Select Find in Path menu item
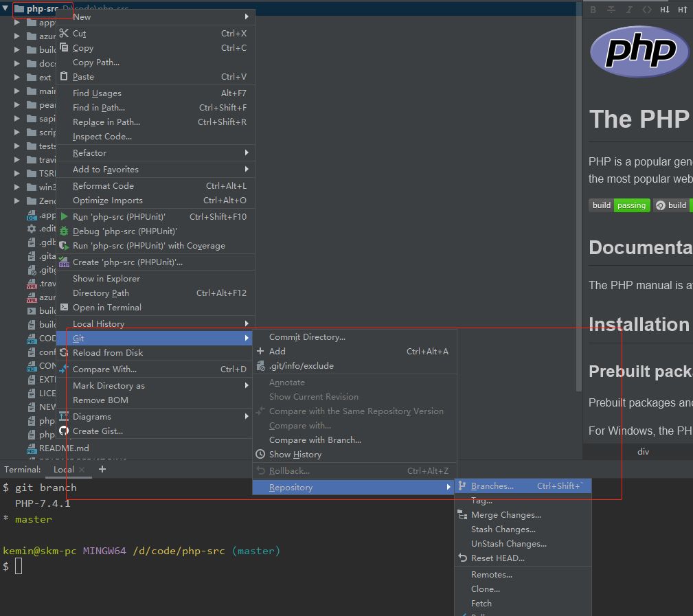The image size is (693, 616). pyautogui.click(x=156, y=107)
